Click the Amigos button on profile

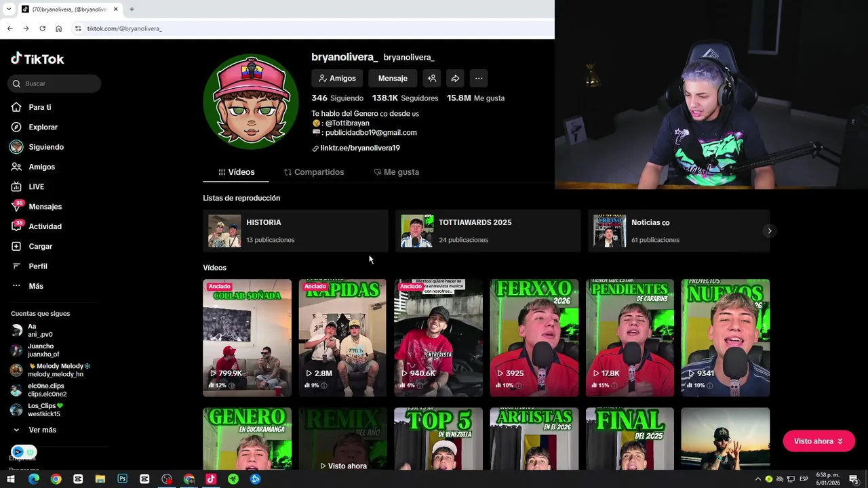point(337,79)
